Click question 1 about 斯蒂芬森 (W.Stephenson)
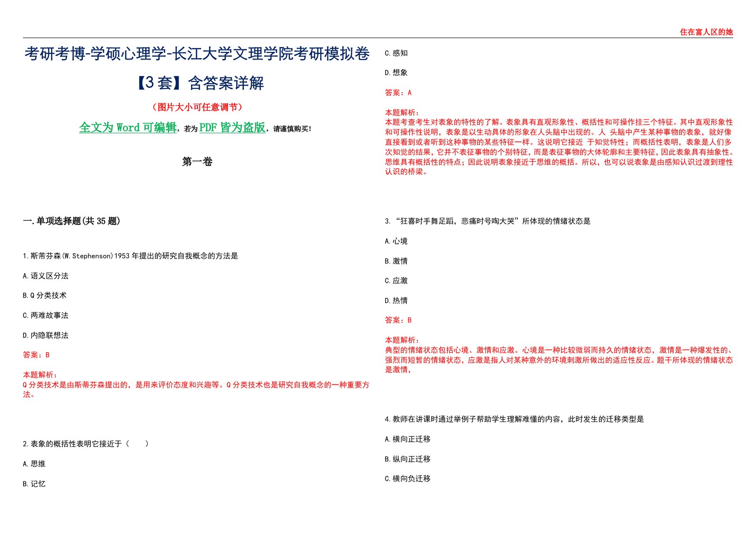The width and height of the screenshot is (756, 534). click(130, 256)
